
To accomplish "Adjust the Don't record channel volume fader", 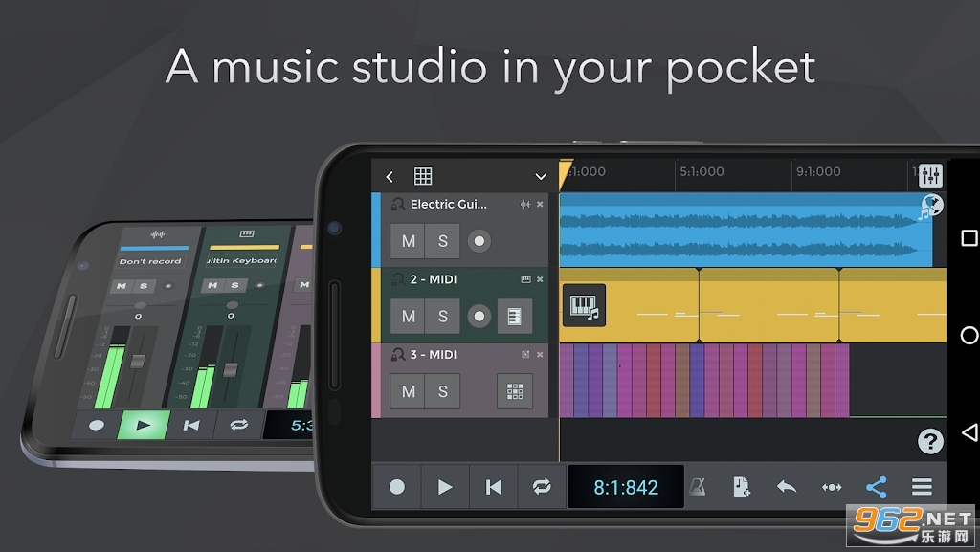I will 138,362.
